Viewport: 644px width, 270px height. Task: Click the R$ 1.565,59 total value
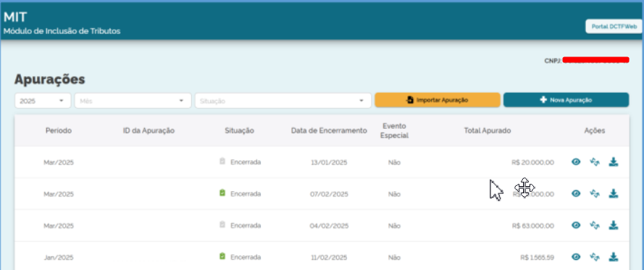click(x=537, y=258)
